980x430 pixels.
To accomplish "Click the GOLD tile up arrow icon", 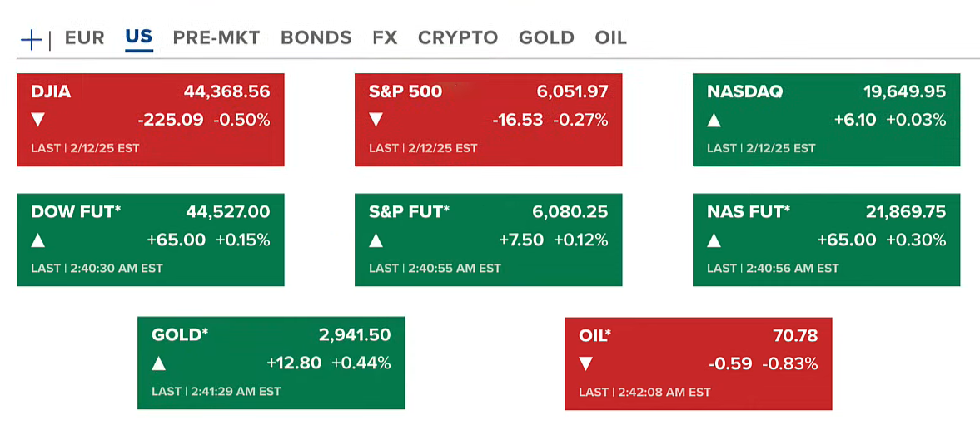I will tap(158, 363).
